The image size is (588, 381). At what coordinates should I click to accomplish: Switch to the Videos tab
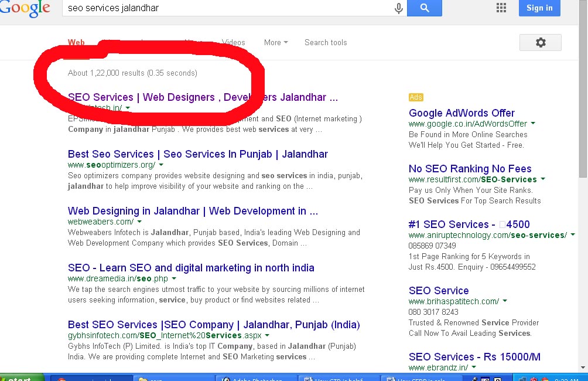coord(233,42)
